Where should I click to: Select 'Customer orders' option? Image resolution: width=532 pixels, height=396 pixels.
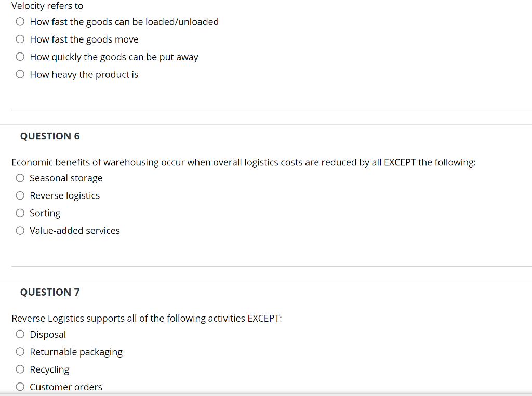coord(20,387)
